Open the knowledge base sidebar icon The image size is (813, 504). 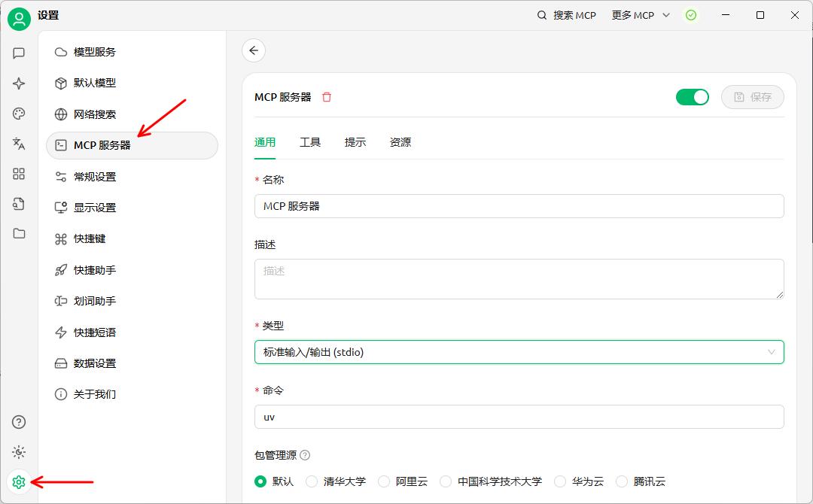19,204
